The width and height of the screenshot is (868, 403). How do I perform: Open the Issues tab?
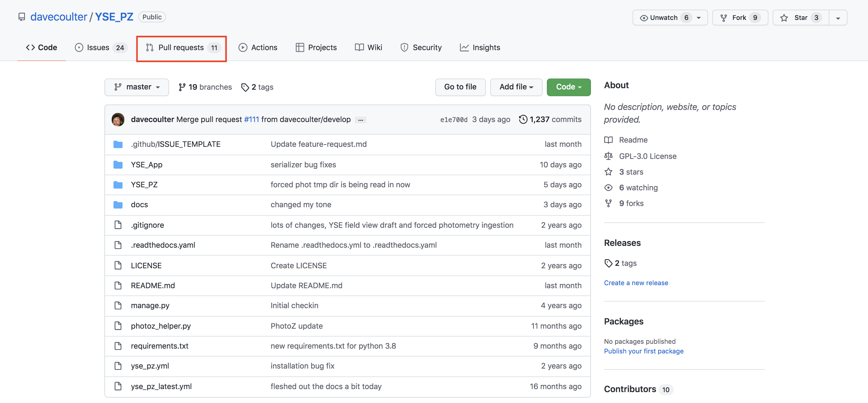[101, 47]
